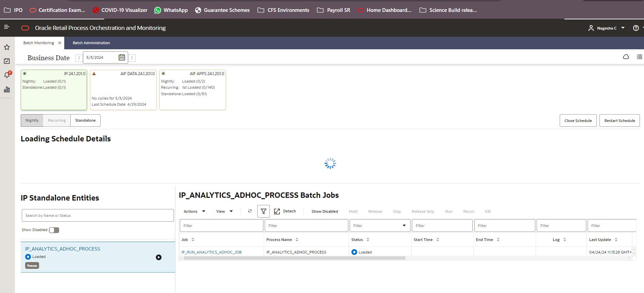Click the Loaded status icon in job row
Image resolution: width=644 pixels, height=293 pixels.
pos(354,252)
